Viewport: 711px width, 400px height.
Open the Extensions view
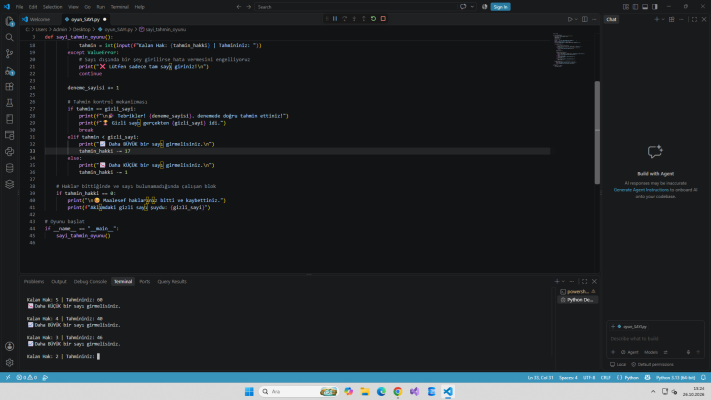click(x=9, y=87)
